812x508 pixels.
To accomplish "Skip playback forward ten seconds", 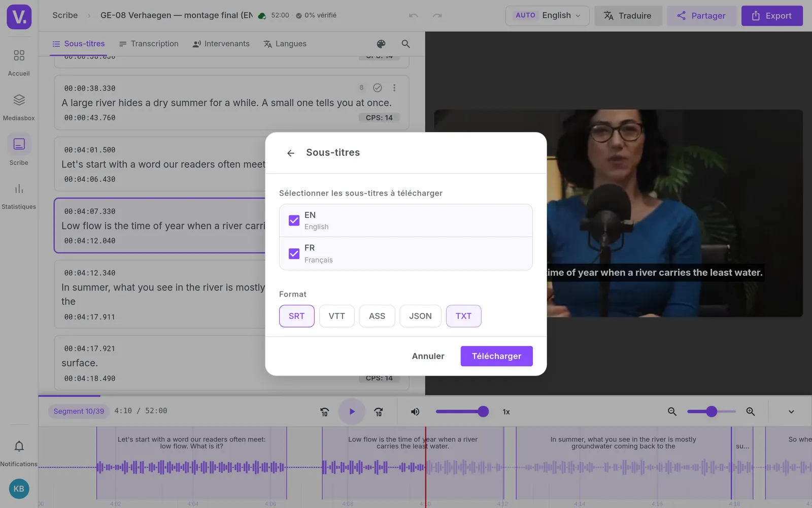I will (x=379, y=412).
